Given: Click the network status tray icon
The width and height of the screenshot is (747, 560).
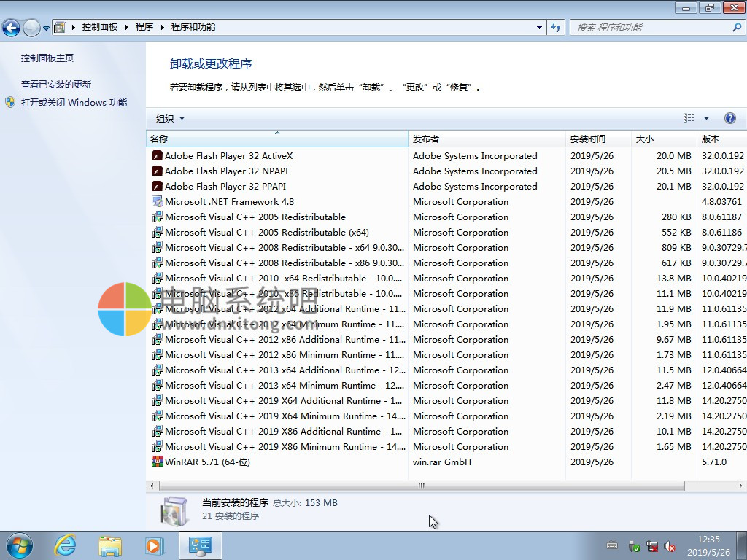Looking at the screenshot, I should click(651, 546).
